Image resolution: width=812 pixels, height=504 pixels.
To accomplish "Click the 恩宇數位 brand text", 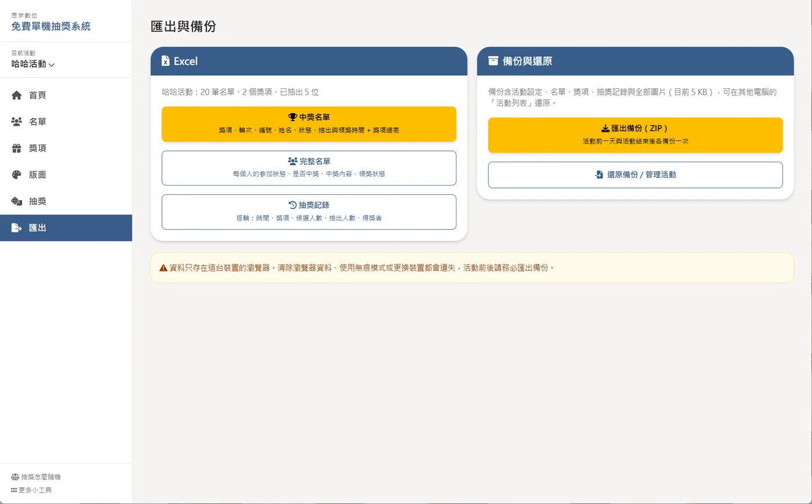I will [24, 16].
